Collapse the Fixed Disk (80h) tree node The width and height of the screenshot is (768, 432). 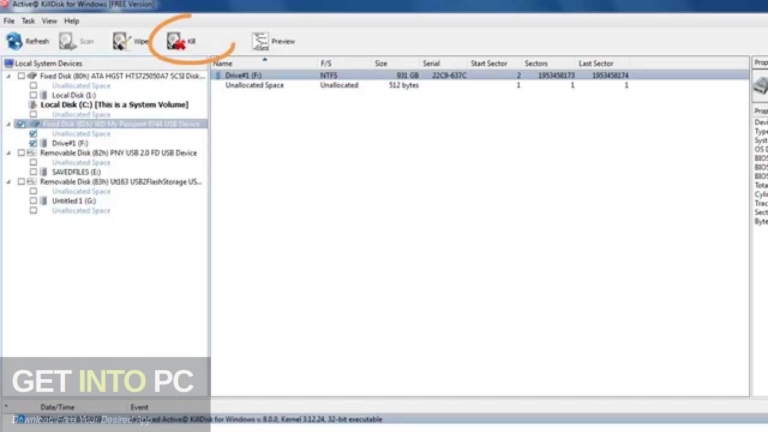(x=8, y=76)
